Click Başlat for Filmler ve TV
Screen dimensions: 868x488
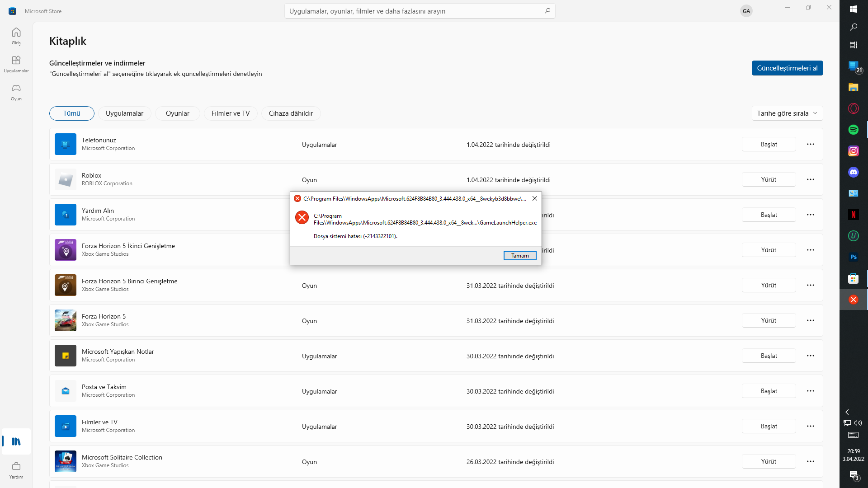coord(769,426)
